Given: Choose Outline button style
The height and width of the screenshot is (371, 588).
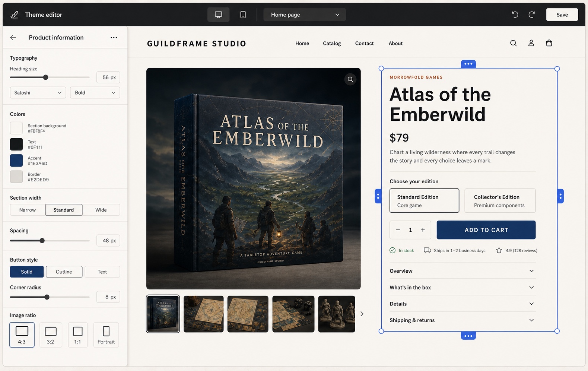Looking at the screenshot, I should pyautogui.click(x=64, y=272).
